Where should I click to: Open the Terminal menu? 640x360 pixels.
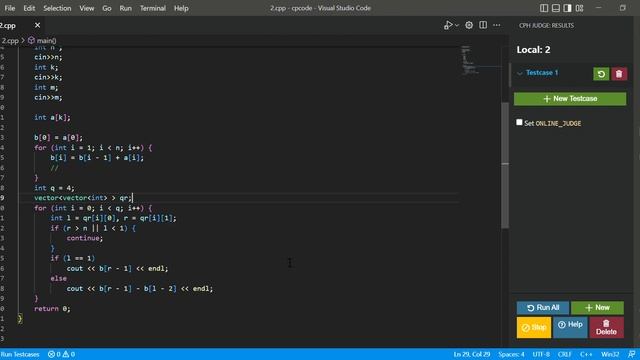pyautogui.click(x=153, y=8)
